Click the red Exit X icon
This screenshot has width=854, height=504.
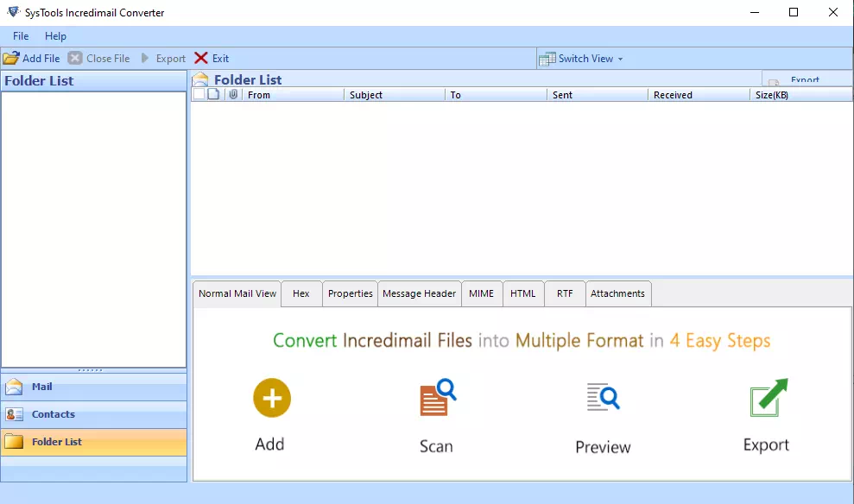click(201, 58)
